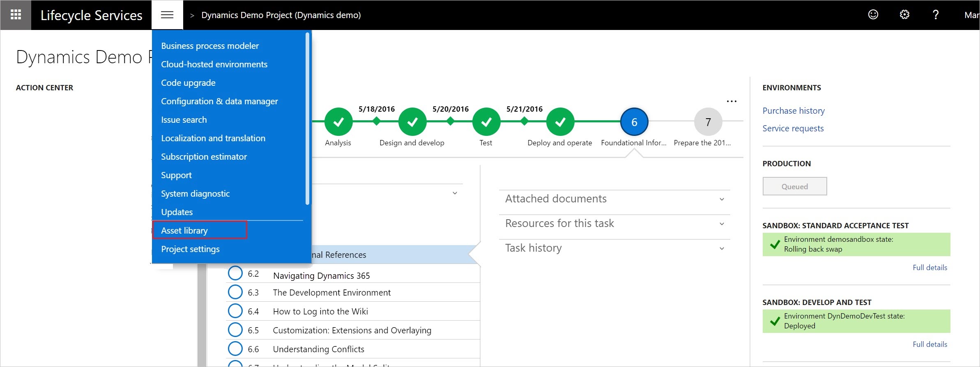Open the smiley feedback icon
The image size is (980, 367).
click(x=873, y=15)
